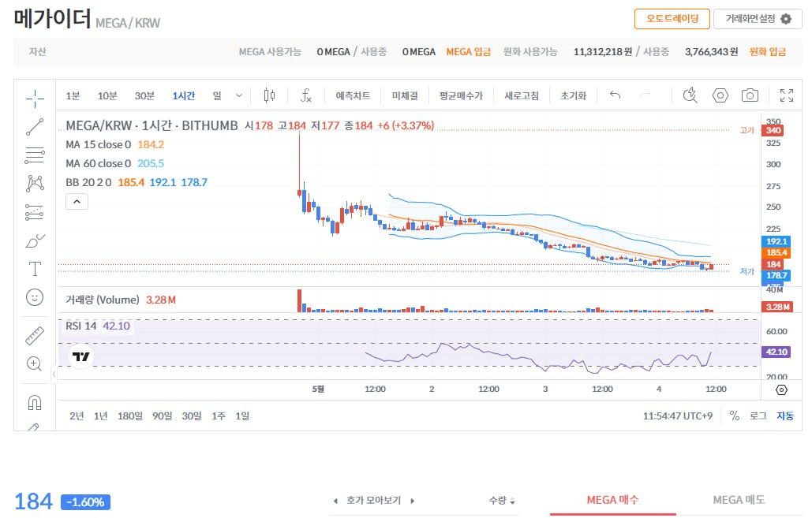Toggle the magnet snap mode

coord(35,403)
